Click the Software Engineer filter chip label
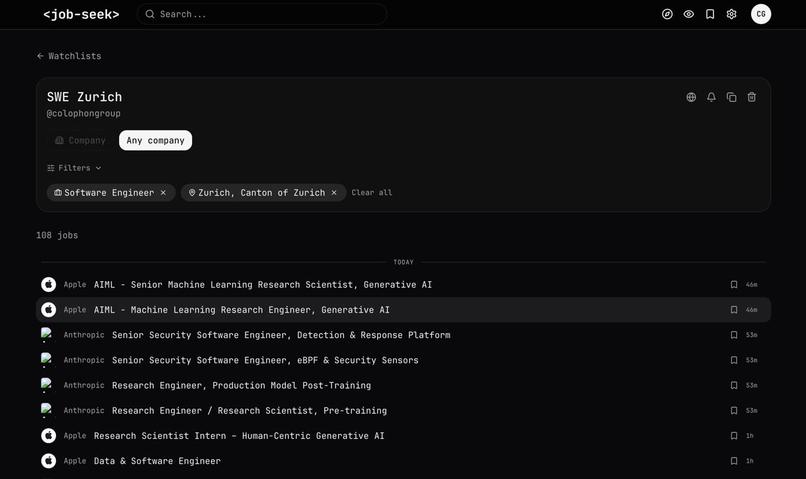This screenshot has height=479, width=806. (x=109, y=193)
